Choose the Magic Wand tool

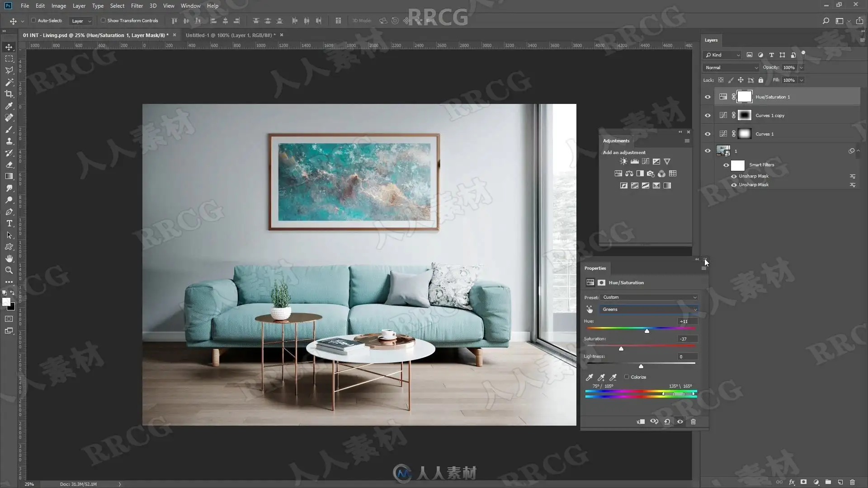pyautogui.click(x=9, y=82)
